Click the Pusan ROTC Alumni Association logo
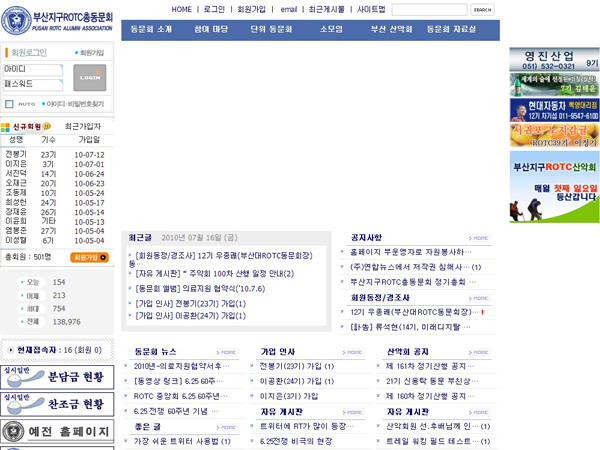This screenshot has height=450, width=600. coord(60,19)
